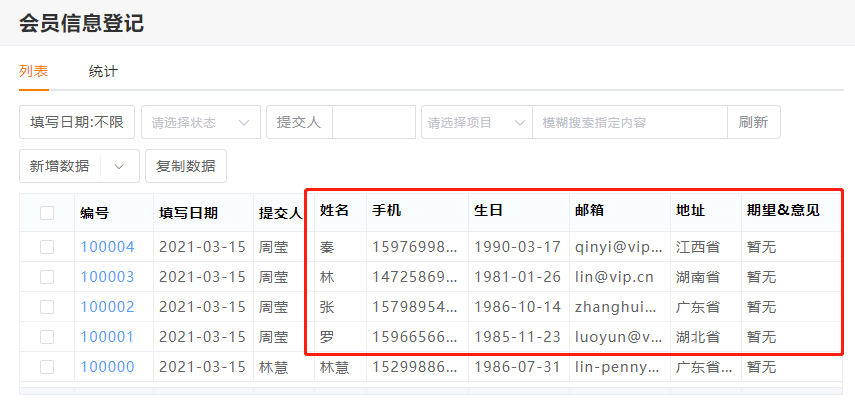Switch to the 统计 tab
This screenshot has width=855, height=401.
tap(103, 71)
